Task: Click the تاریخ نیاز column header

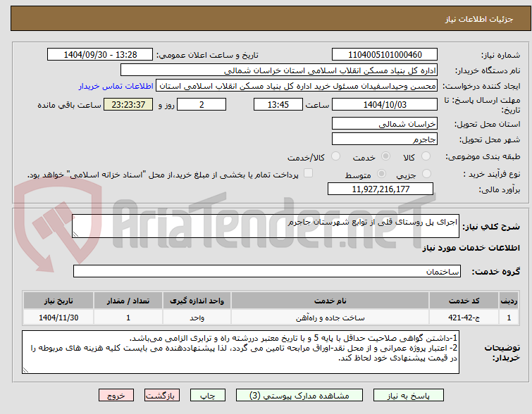Action: (x=58, y=301)
